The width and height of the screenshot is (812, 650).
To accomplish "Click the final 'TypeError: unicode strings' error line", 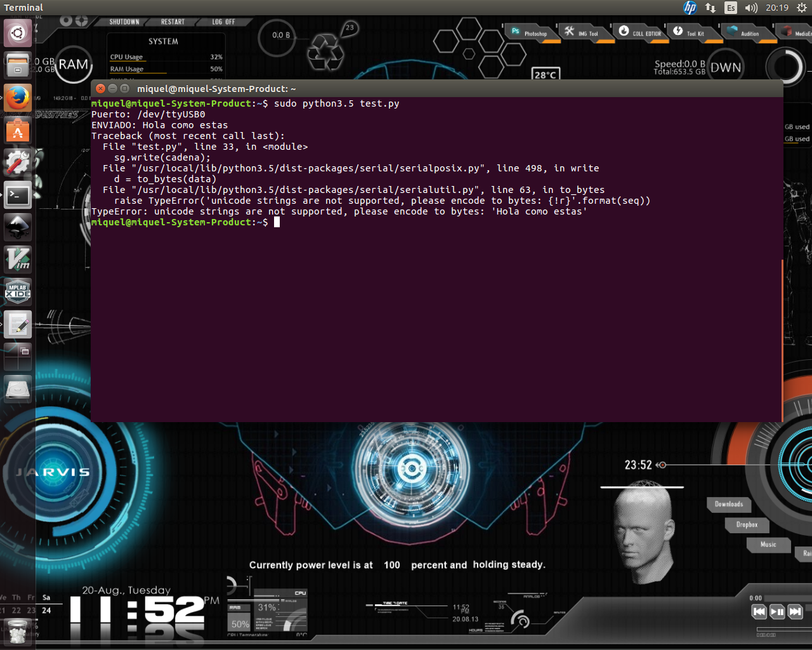I will coord(339,211).
